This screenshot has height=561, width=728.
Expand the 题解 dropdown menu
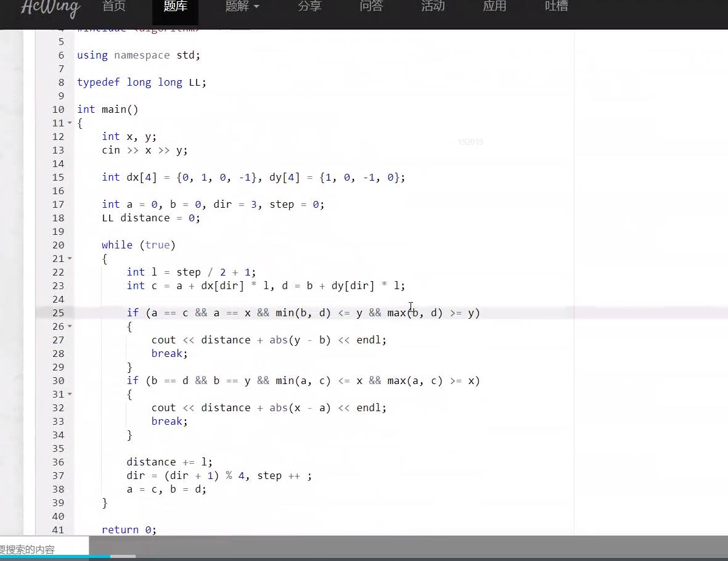242,7
